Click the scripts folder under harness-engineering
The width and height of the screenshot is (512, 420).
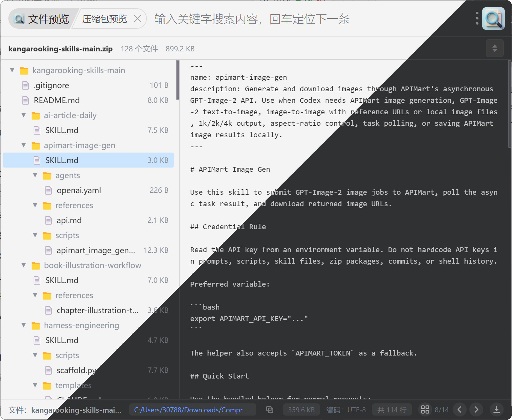[88, 355]
